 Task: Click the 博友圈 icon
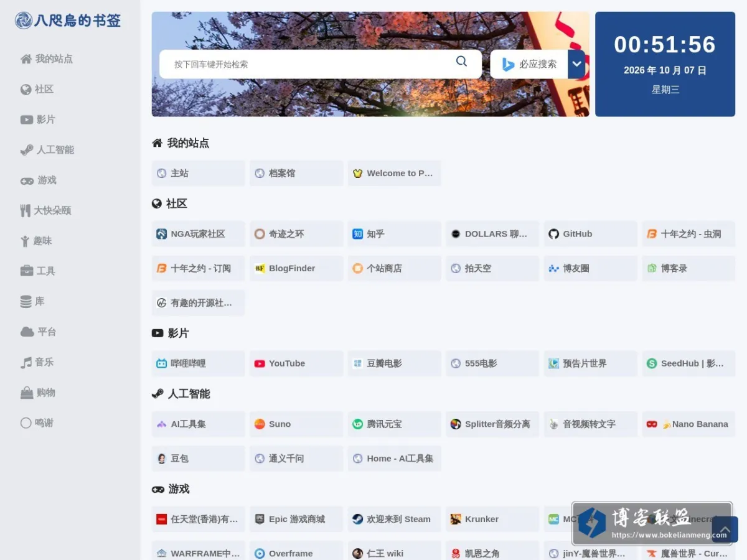pyautogui.click(x=554, y=268)
